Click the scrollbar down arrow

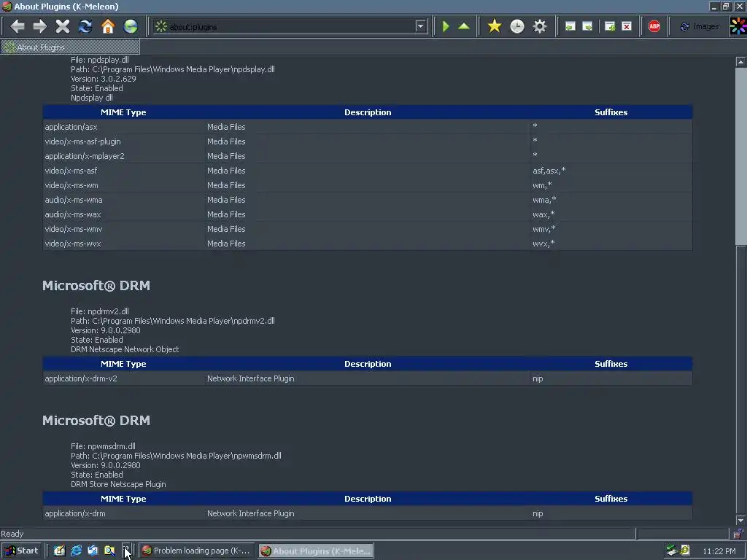pyautogui.click(x=740, y=520)
